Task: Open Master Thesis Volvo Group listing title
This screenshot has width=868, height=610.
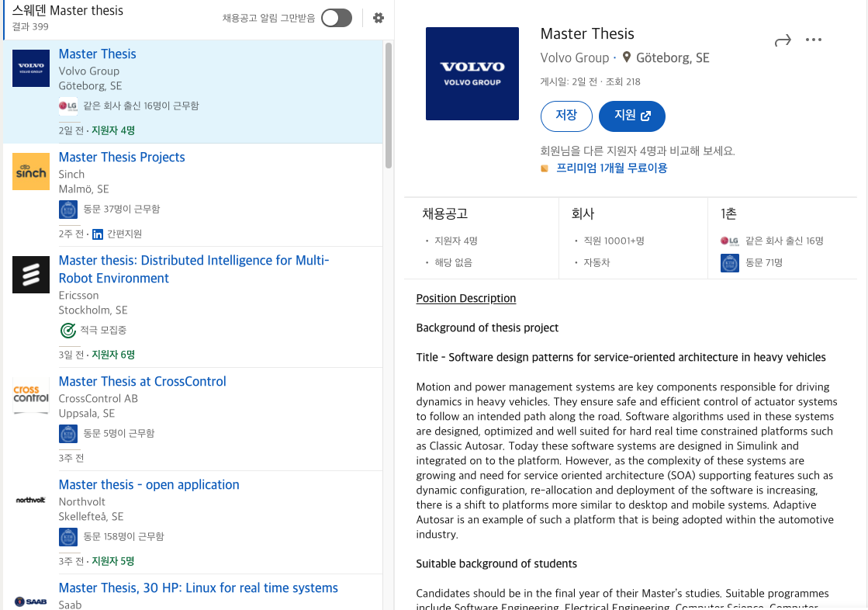Action: pyautogui.click(x=98, y=54)
